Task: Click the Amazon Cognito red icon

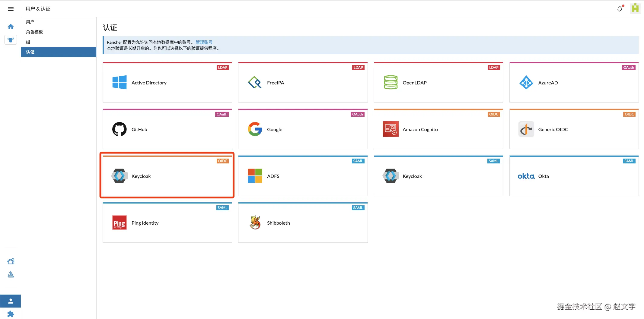Action: (x=391, y=129)
